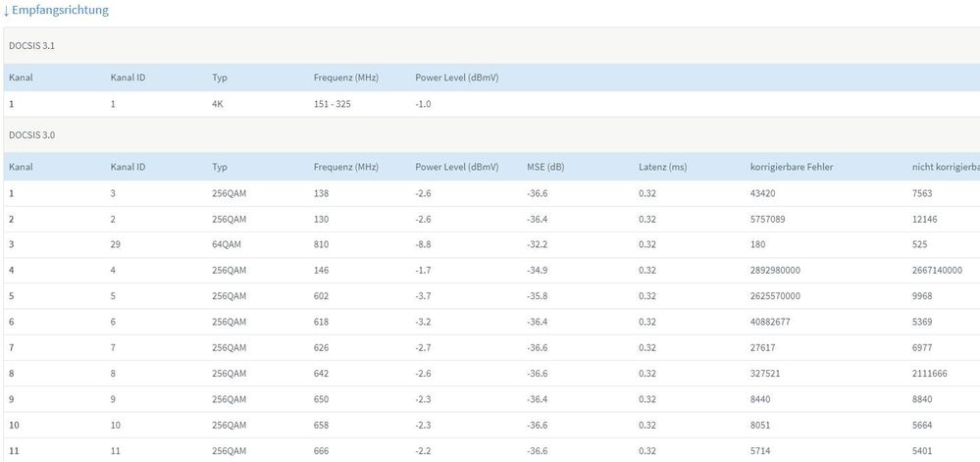Image resolution: width=980 pixels, height=462 pixels.
Task: Click frequency value 658
Action: [321, 425]
